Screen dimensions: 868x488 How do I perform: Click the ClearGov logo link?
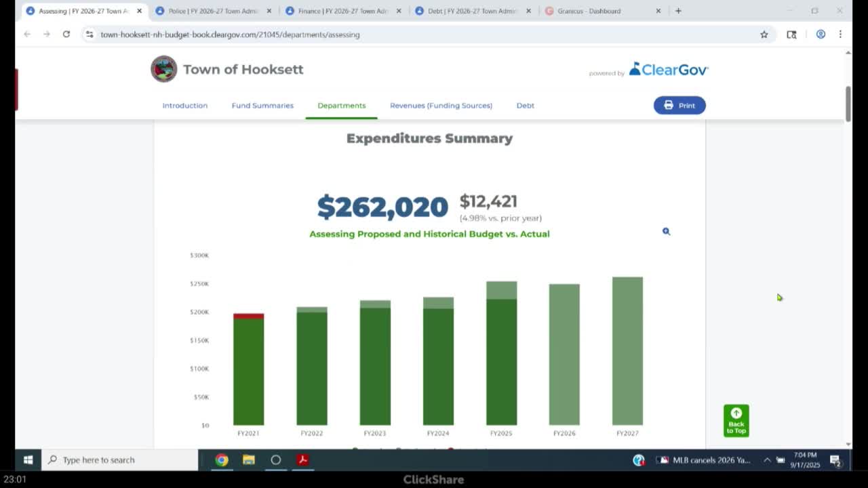(668, 69)
